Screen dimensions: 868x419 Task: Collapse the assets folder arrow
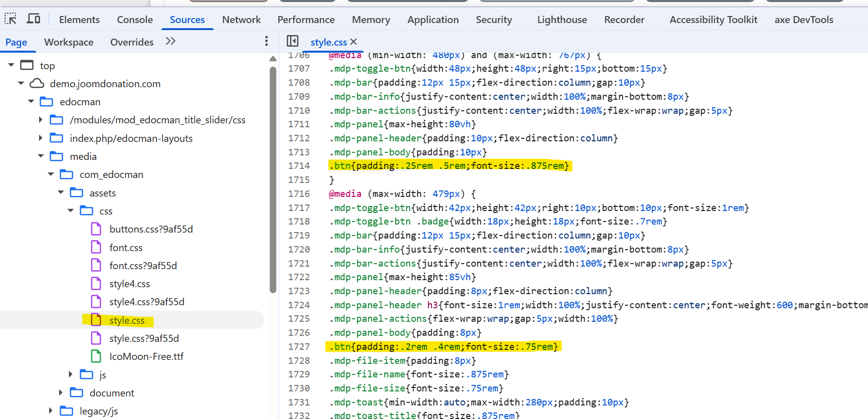click(61, 192)
